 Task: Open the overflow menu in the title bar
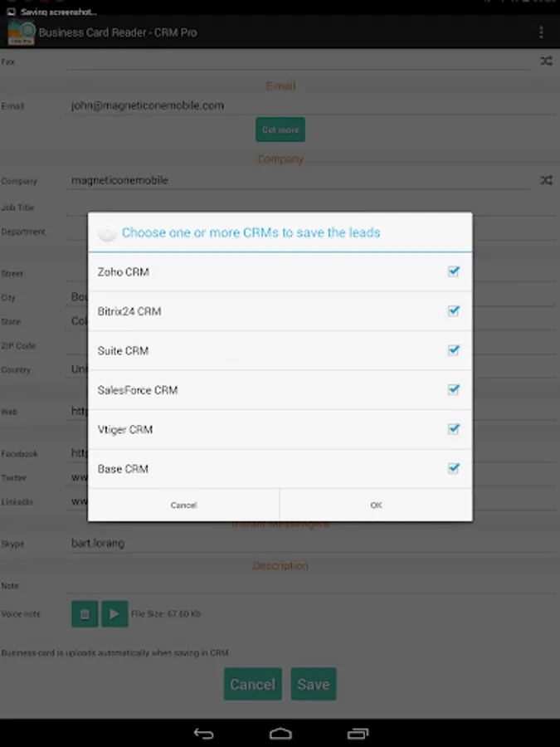pyautogui.click(x=541, y=32)
